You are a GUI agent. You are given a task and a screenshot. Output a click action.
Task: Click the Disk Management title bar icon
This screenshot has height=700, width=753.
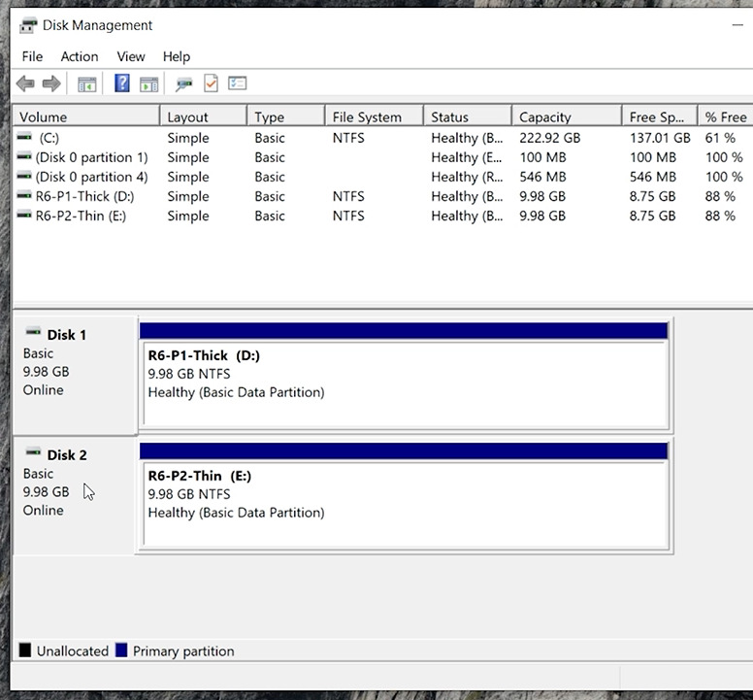click(x=28, y=25)
